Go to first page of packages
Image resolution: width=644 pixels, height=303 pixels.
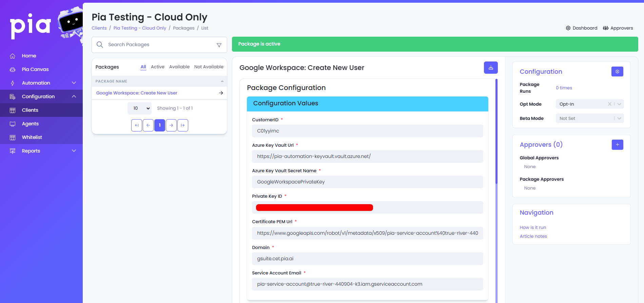(137, 125)
